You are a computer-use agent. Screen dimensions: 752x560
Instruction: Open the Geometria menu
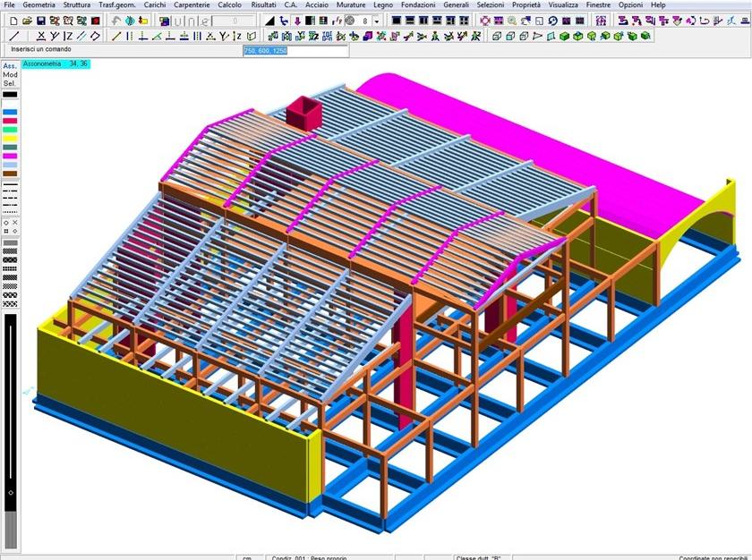pyautogui.click(x=38, y=5)
